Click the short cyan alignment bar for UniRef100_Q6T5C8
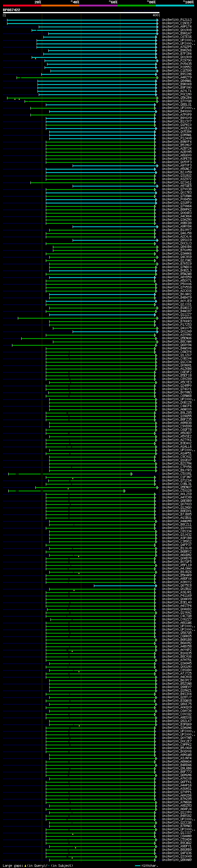197x868 pixels. click(x=125, y=586)
